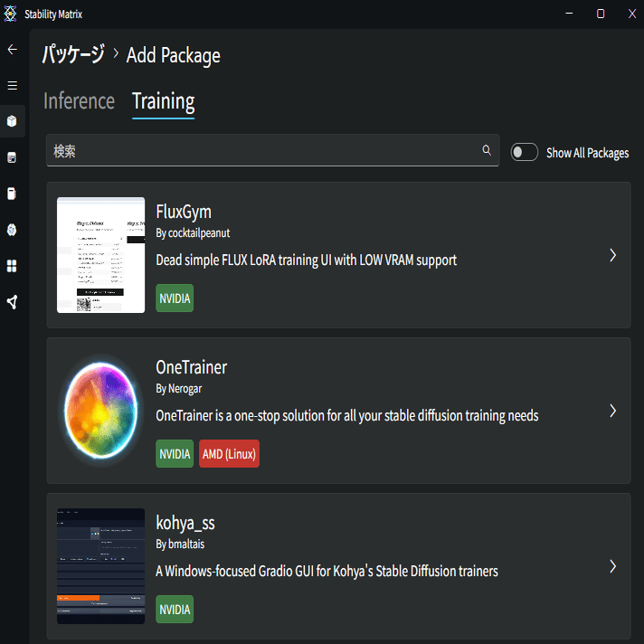
Task: Select the Packages box icon in sidebar
Action: pyautogui.click(x=13, y=121)
